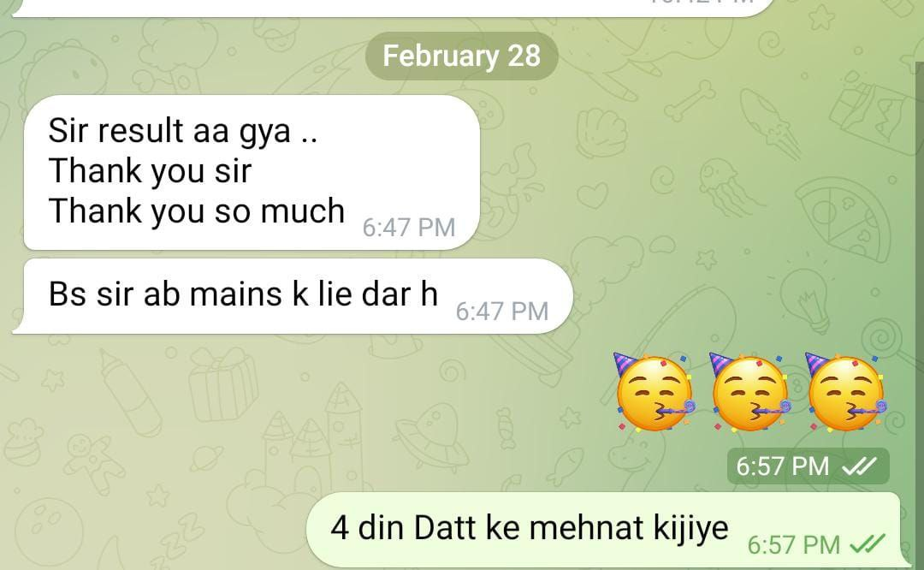Select the '4 din Datt ke mehnat kijiye' message
This screenshot has width=924, height=570.
coord(607,530)
